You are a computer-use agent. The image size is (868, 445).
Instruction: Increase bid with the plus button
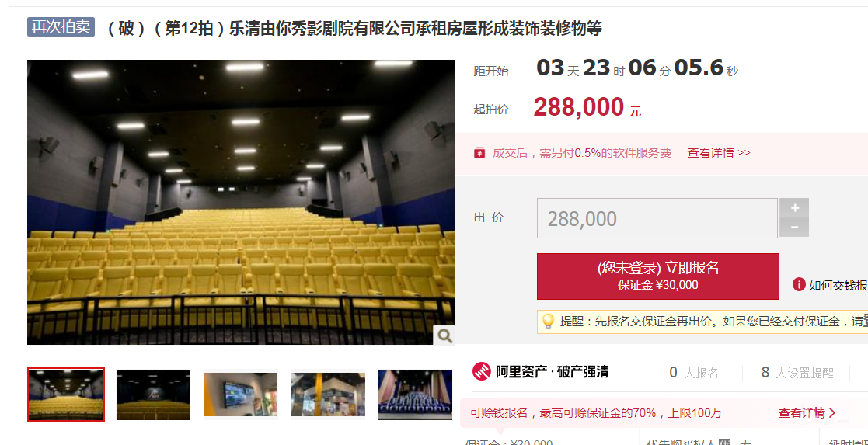[794, 207]
